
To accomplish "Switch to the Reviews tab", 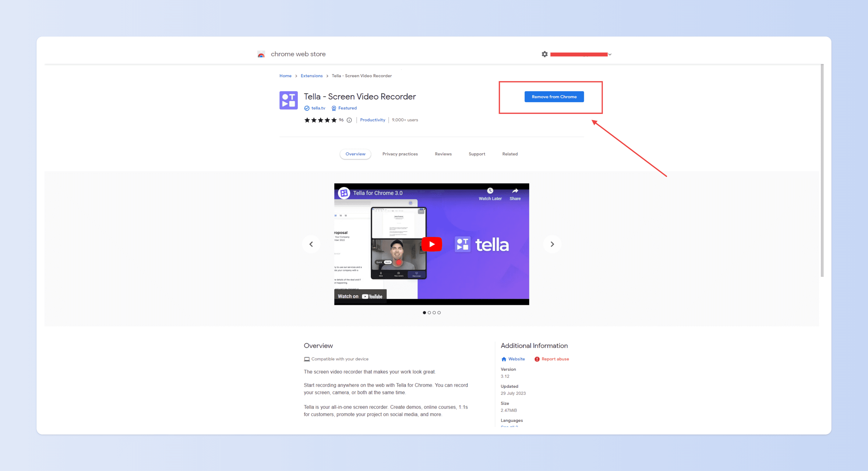I will (443, 154).
